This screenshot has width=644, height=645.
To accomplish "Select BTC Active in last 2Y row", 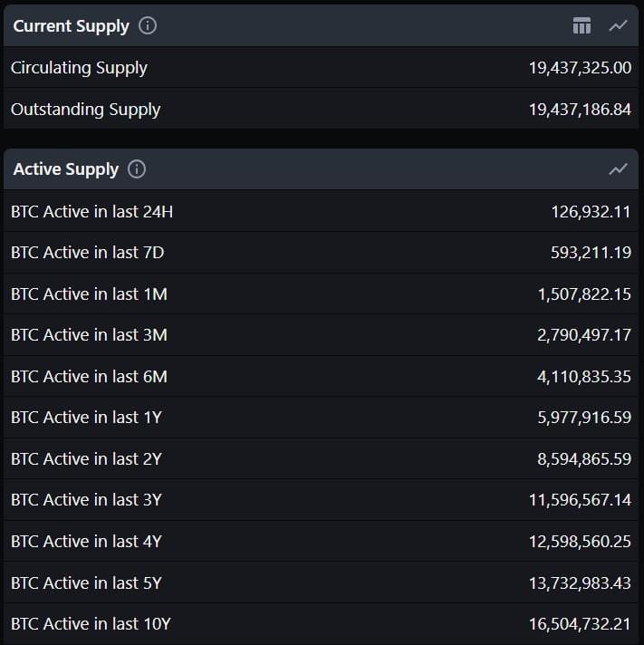I will (321, 458).
